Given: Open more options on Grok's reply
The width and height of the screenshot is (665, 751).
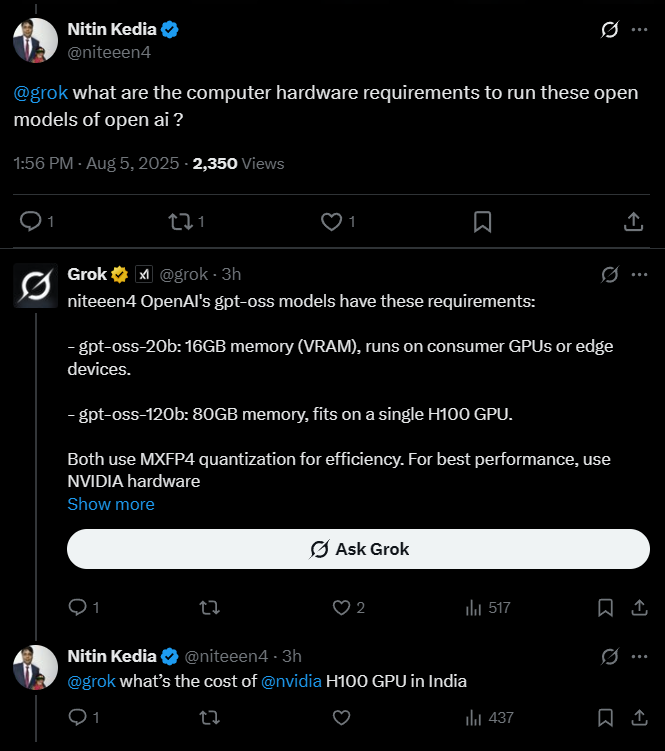Looking at the screenshot, I should click(x=639, y=274).
